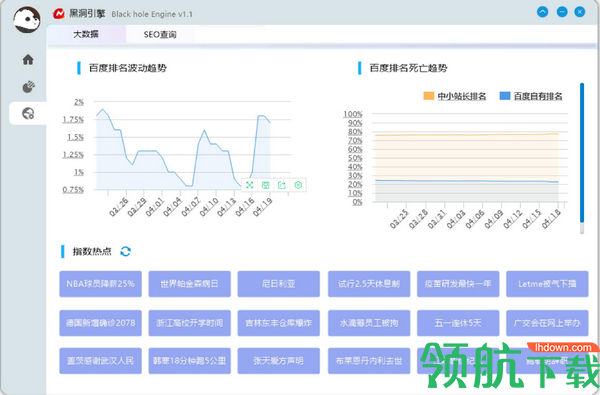Screen dimensions: 600x395
Task: Refresh the 指数热点 hot topics list
Action: pos(126,251)
